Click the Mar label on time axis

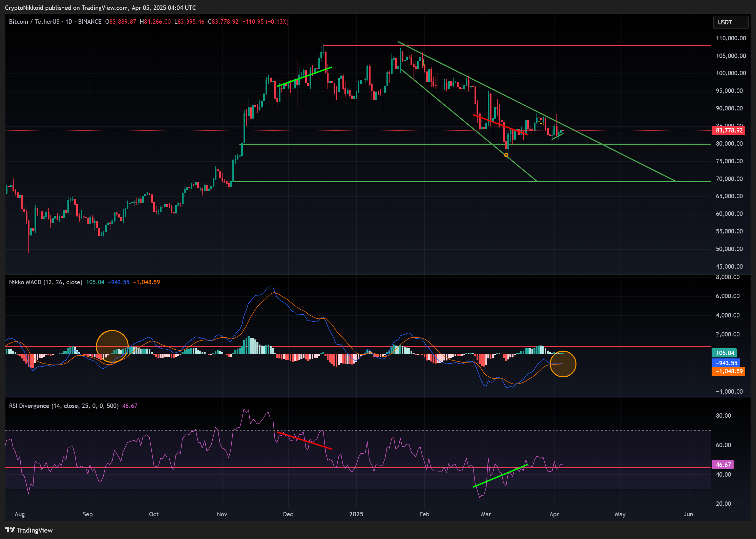point(486,514)
